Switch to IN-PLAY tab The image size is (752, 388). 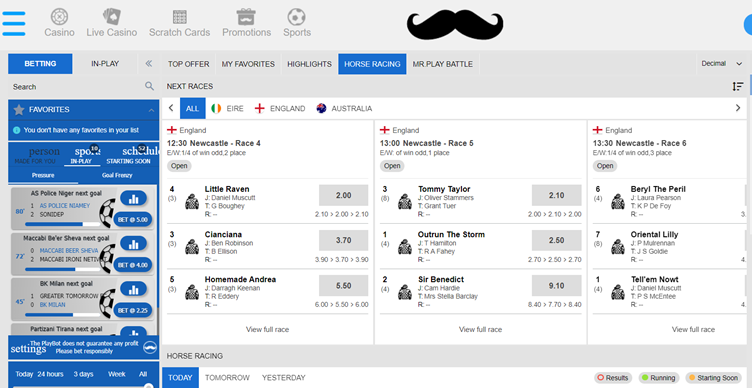(x=105, y=64)
